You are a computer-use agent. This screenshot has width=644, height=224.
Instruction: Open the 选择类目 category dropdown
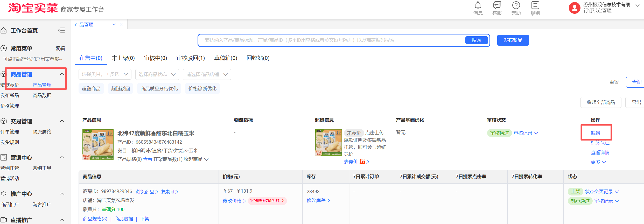pos(105,74)
